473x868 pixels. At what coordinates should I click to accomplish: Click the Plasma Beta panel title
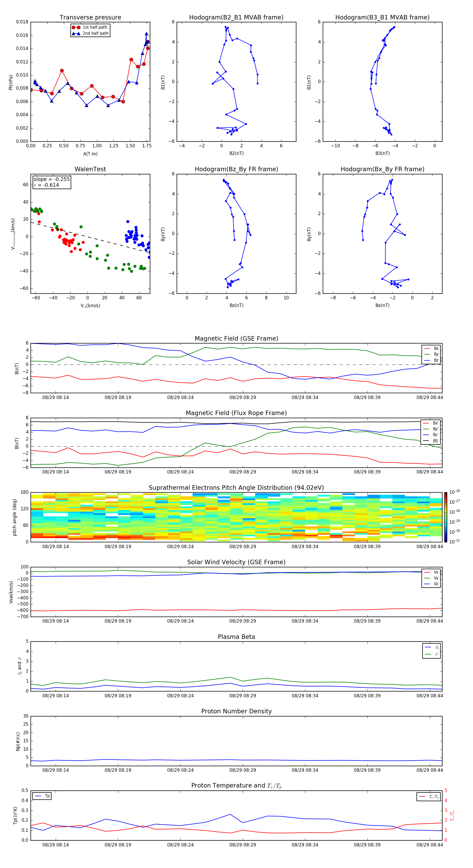coord(236,637)
